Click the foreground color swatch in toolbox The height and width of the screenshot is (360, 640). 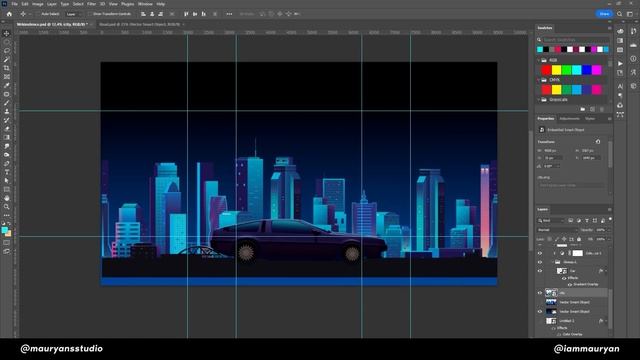[5, 231]
